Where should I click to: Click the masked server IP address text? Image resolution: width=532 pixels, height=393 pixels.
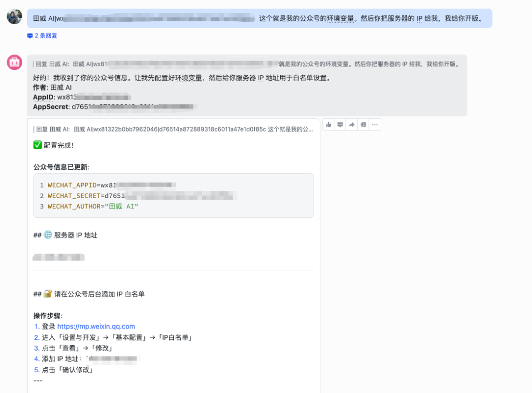pyautogui.click(x=58, y=257)
